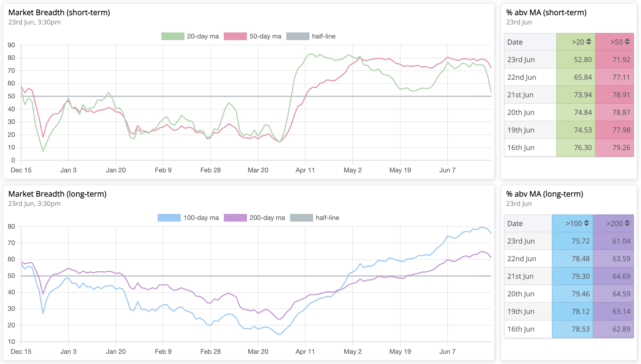641x364 pixels.
Task: Click the '50-day ma' legend label
Action: (x=265, y=36)
